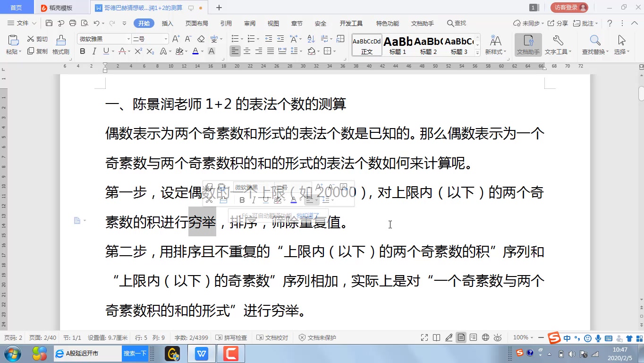Click the 访客登录 login button
Image resolution: width=644 pixels, height=363 pixels.
[569, 8]
